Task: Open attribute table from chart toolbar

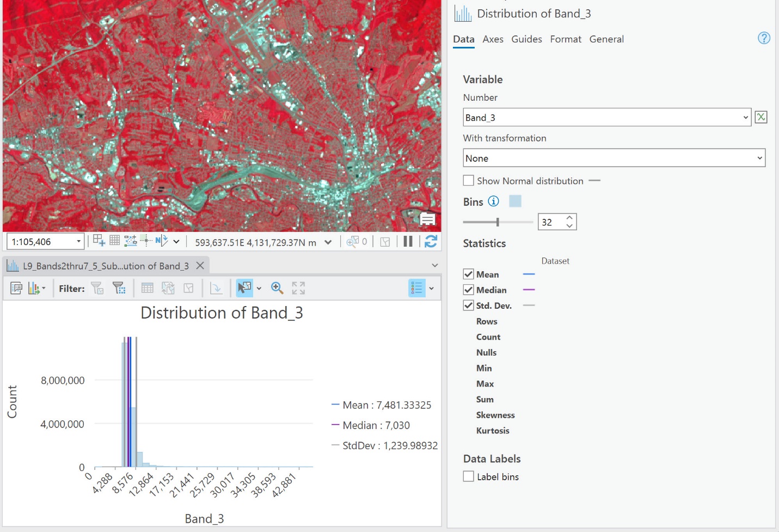Action: pyautogui.click(x=147, y=288)
